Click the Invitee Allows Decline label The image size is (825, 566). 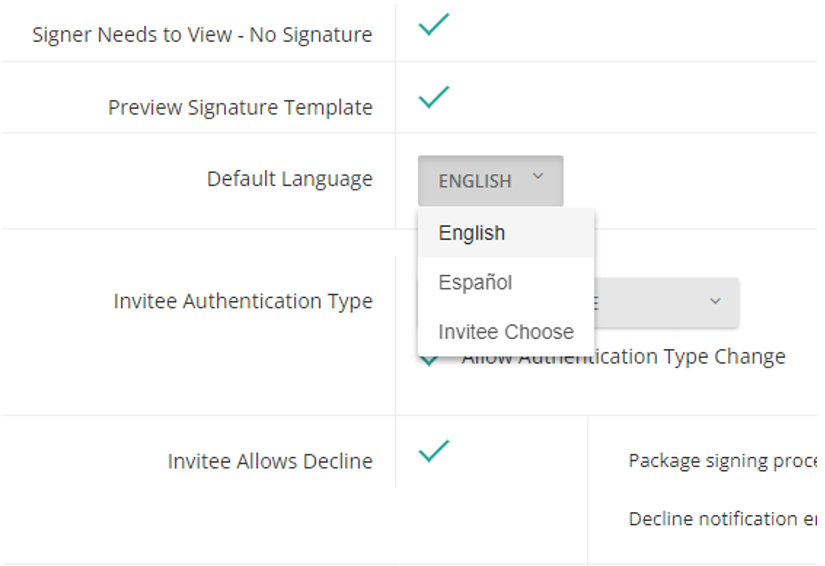coord(270,461)
